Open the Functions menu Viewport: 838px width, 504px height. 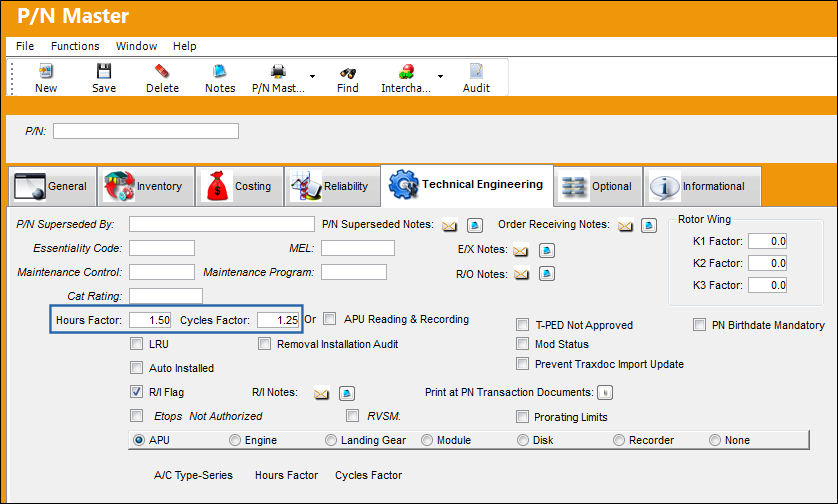pos(75,46)
